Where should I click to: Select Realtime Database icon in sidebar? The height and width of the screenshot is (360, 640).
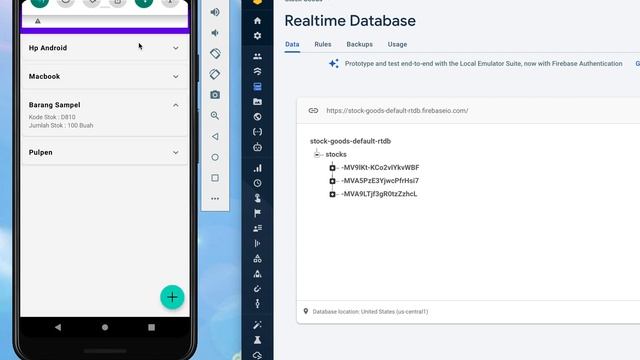(258, 87)
